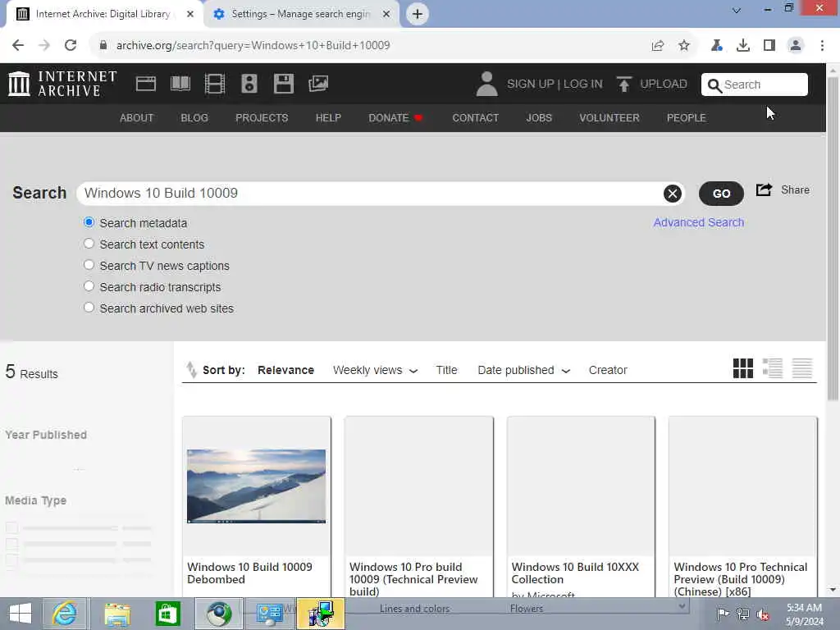Select the Search metadata radio button
Viewport: 840px width, 630px height.
89,221
